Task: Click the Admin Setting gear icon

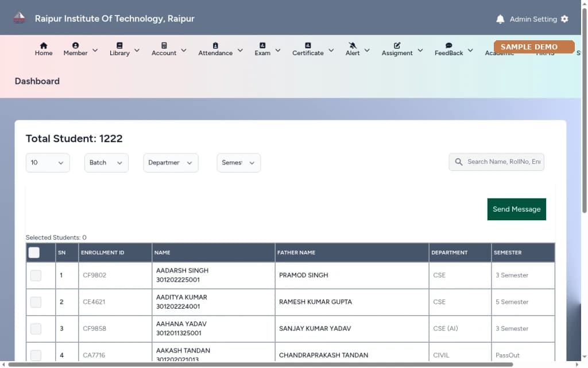Action: pos(564,19)
